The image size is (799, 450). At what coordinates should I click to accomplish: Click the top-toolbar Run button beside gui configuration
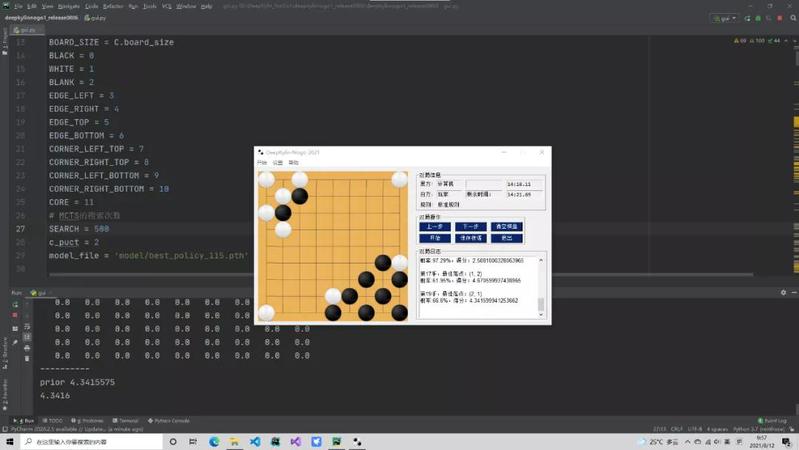pyautogui.click(x=747, y=18)
